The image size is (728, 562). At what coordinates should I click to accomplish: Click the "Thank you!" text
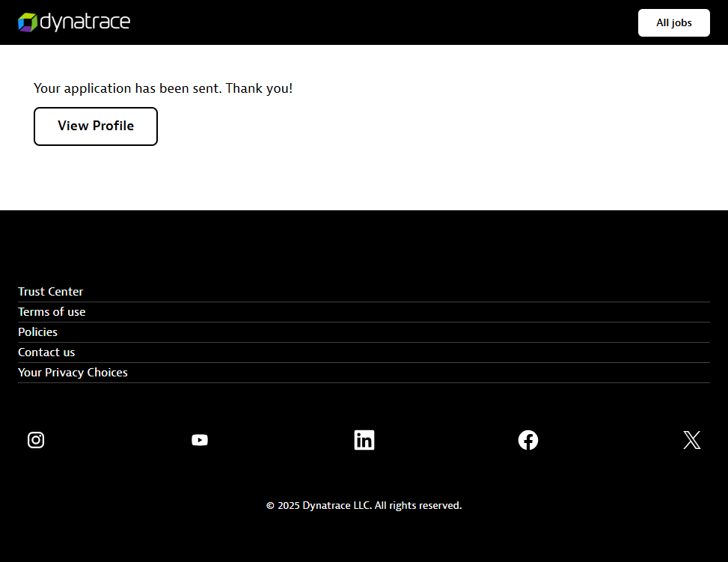259,88
